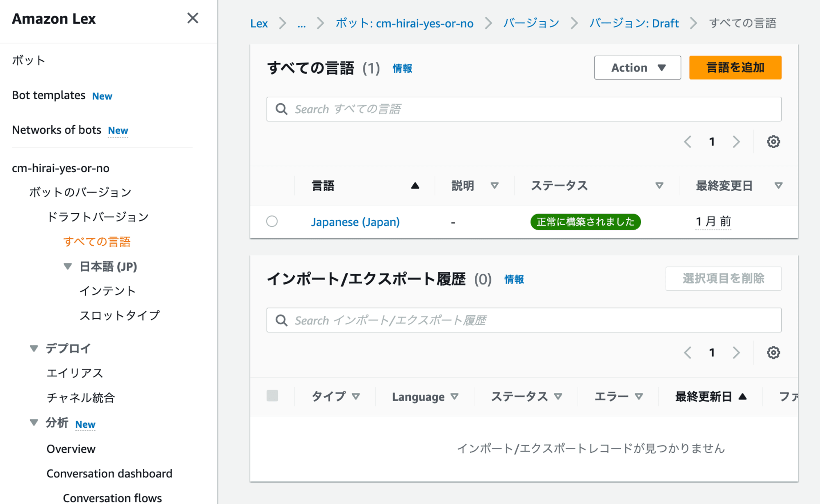Select ボットのバージョン in sidebar

(x=80, y=192)
